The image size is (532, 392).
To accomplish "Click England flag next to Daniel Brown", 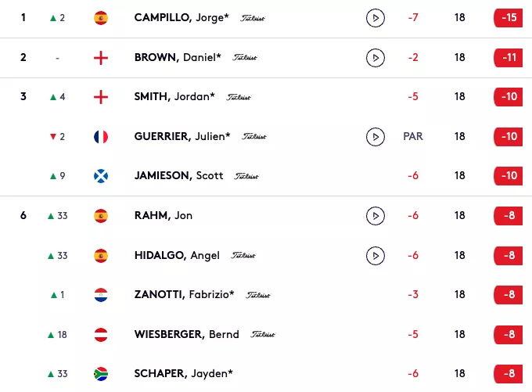I will 101,58.
